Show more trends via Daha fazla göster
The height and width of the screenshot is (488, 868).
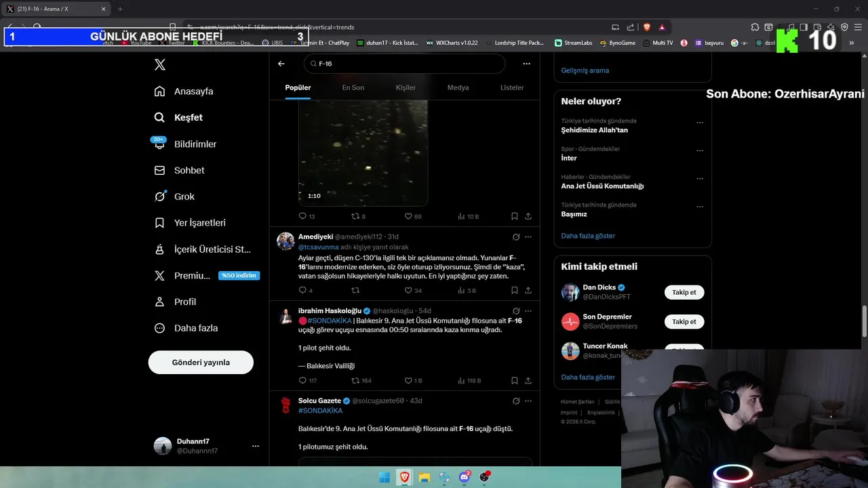(x=588, y=236)
